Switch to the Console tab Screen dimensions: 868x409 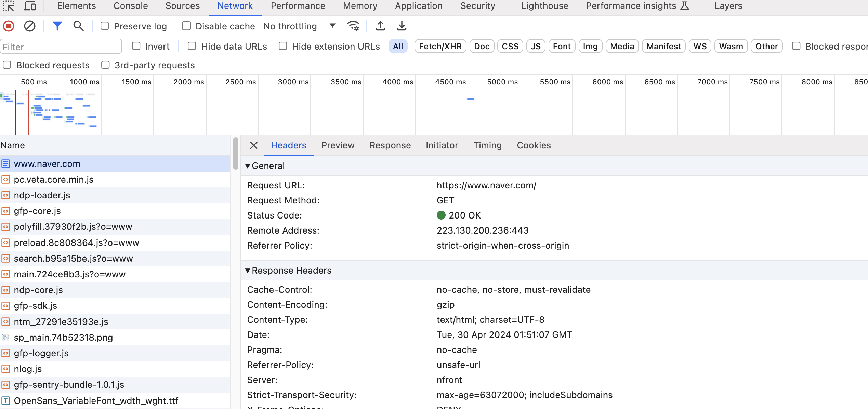(131, 6)
